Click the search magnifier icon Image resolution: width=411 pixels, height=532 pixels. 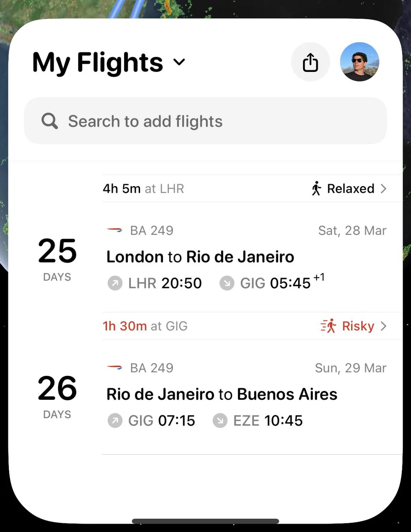[x=49, y=121]
